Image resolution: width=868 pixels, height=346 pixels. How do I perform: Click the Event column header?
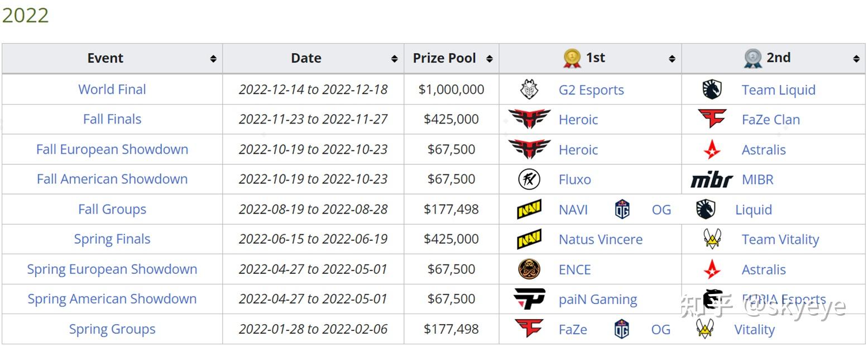[105, 58]
